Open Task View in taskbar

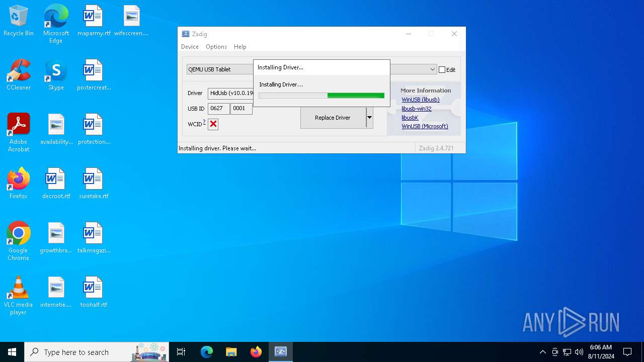[x=181, y=352]
